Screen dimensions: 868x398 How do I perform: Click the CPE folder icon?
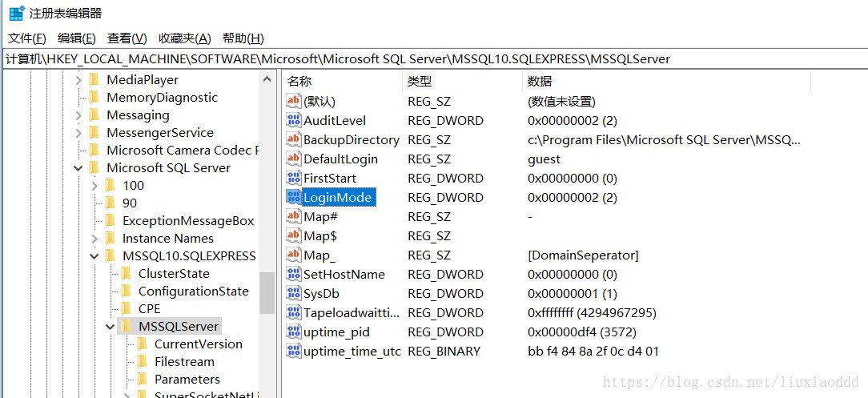click(x=127, y=309)
